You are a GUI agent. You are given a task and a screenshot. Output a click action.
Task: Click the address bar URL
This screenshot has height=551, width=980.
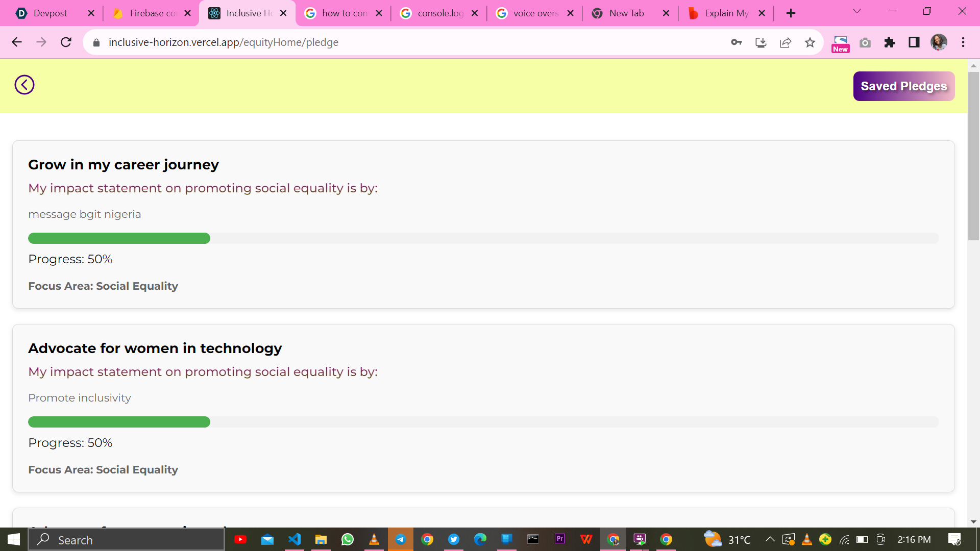point(224,42)
